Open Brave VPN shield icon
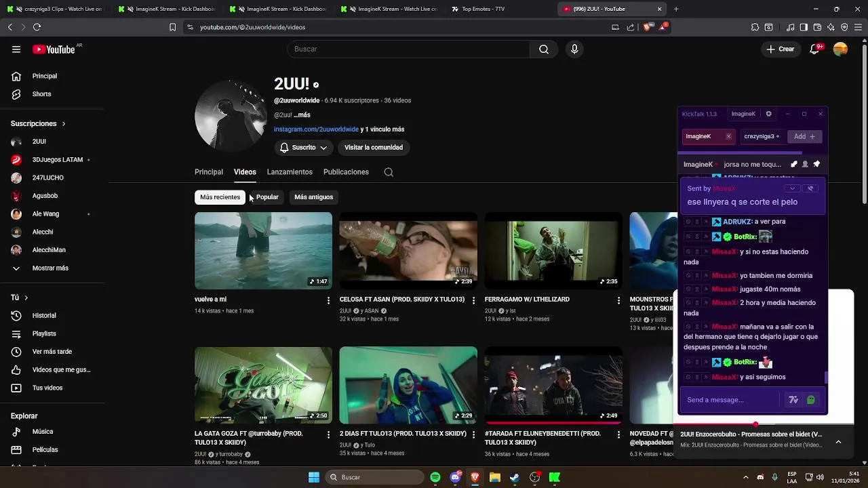The width and height of the screenshot is (868, 488). [844, 27]
